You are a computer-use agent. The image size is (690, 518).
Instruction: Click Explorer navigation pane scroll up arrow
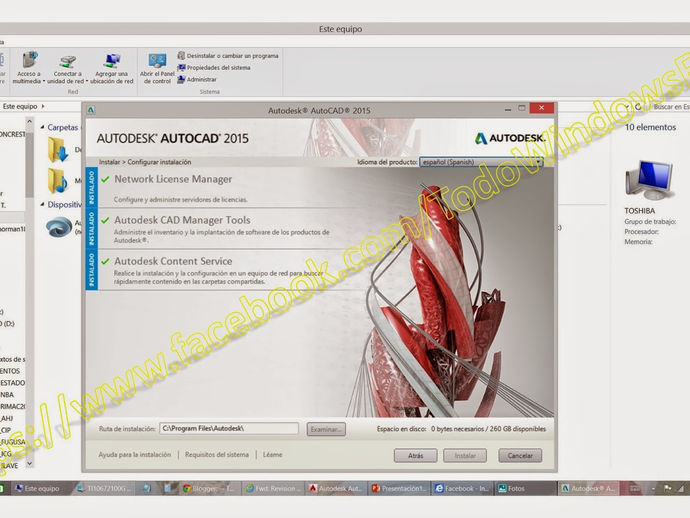[29, 121]
